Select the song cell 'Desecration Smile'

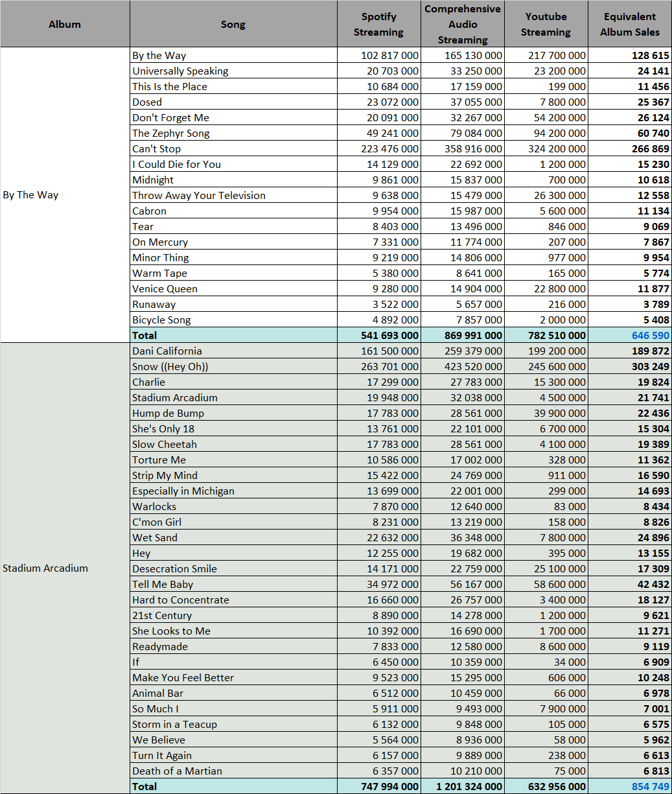pyautogui.click(x=233, y=568)
